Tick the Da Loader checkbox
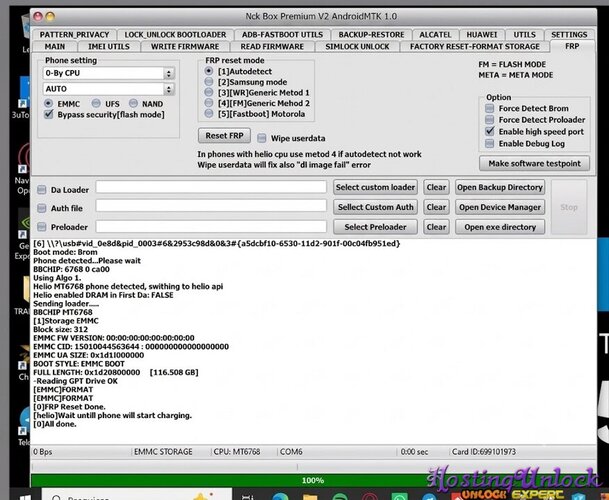 [x=42, y=190]
